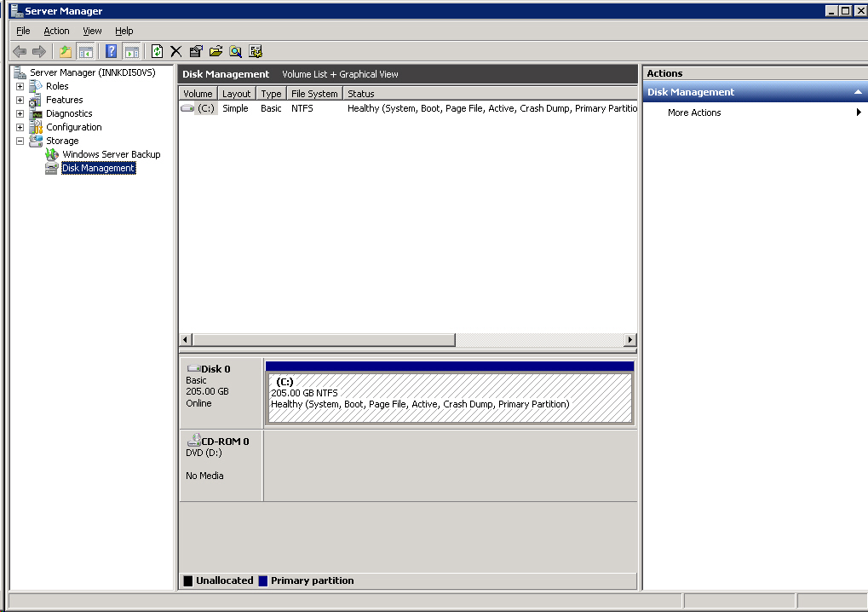Select Server Manager (INNKDI50VS) root node
This screenshot has width=868, height=612.
point(93,72)
